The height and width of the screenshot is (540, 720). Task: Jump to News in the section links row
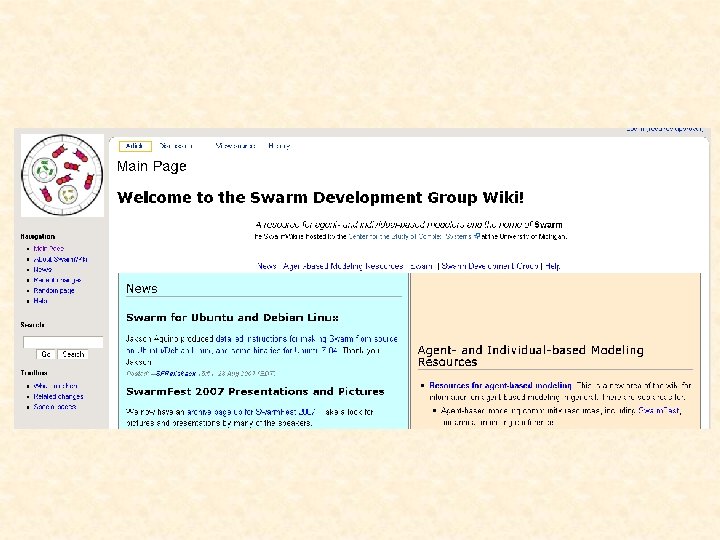pyautogui.click(x=267, y=266)
